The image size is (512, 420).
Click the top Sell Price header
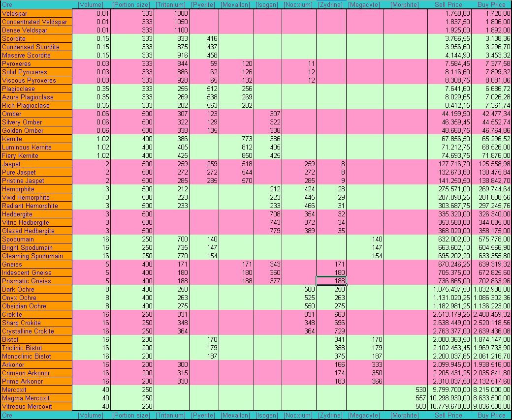[448, 4]
